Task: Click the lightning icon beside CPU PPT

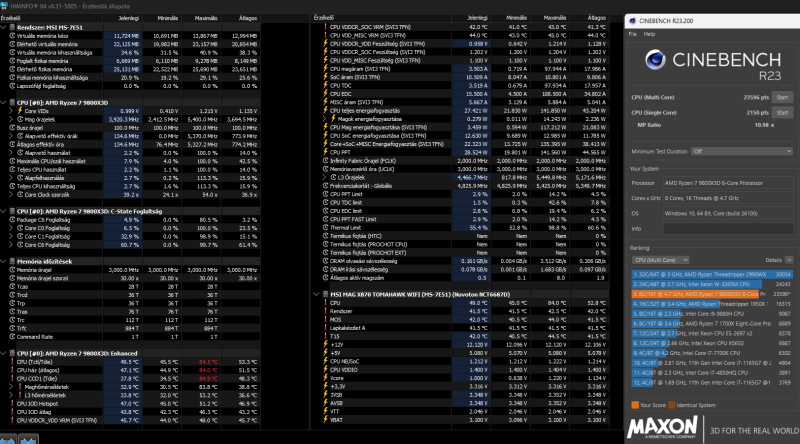Action: pos(325,153)
